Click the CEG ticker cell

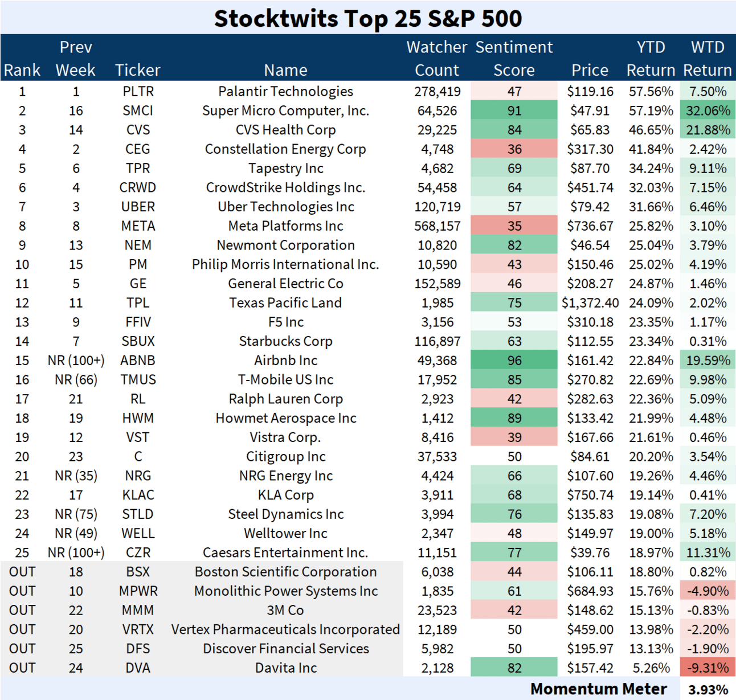coord(138,149)
